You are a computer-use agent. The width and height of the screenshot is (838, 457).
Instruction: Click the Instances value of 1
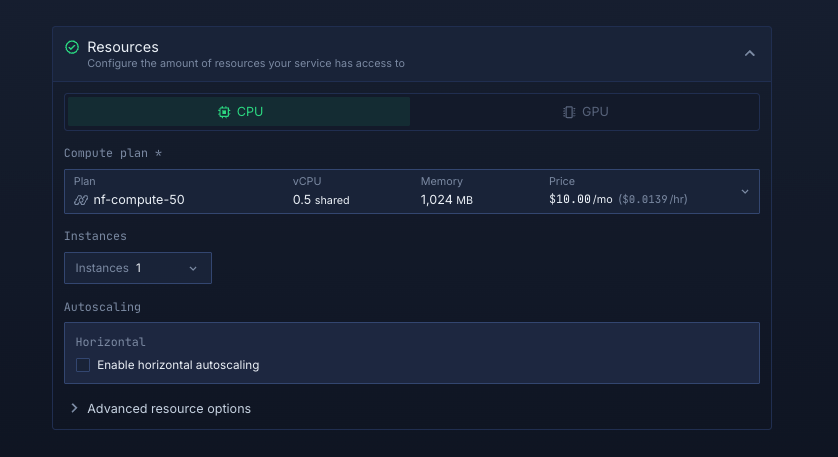point(139,268)
